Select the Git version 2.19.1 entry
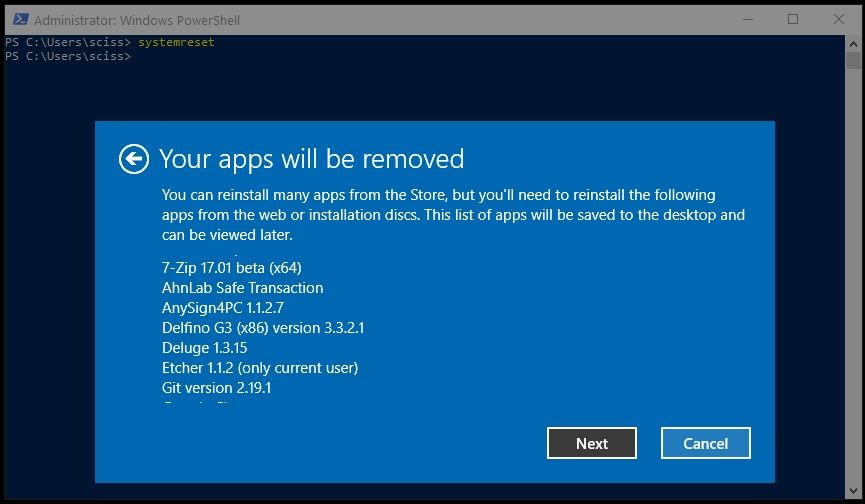 click(x=216, y=388)
